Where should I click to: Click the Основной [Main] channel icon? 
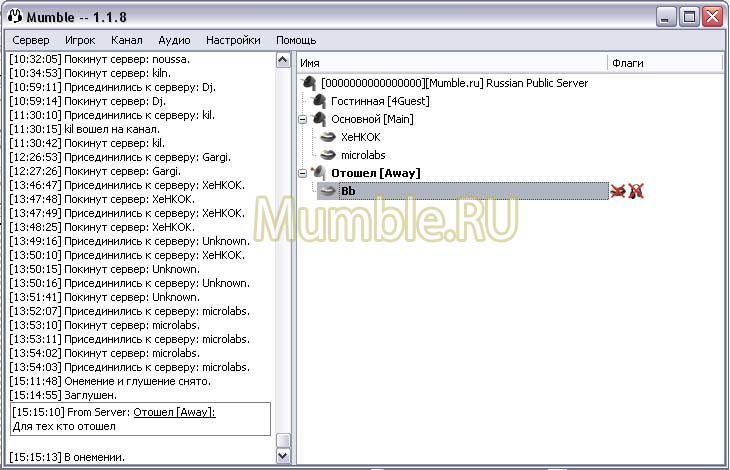pos(320,119)
